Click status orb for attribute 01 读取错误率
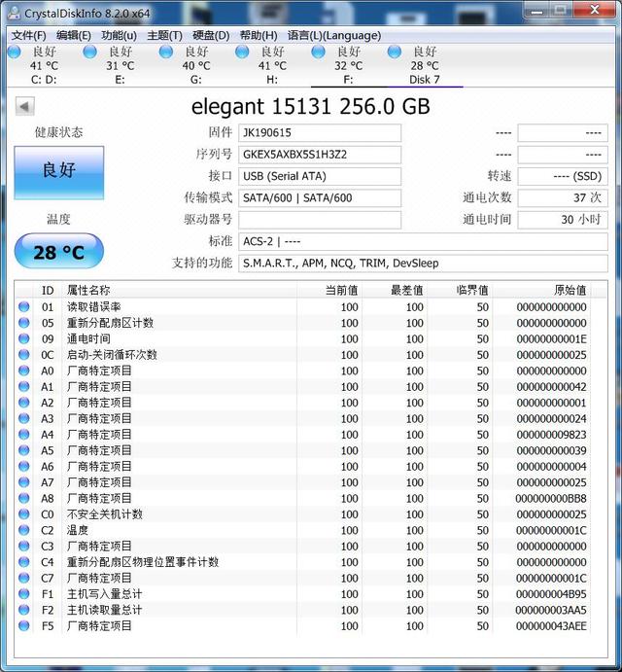622x672 pixels. coord(24,307)
